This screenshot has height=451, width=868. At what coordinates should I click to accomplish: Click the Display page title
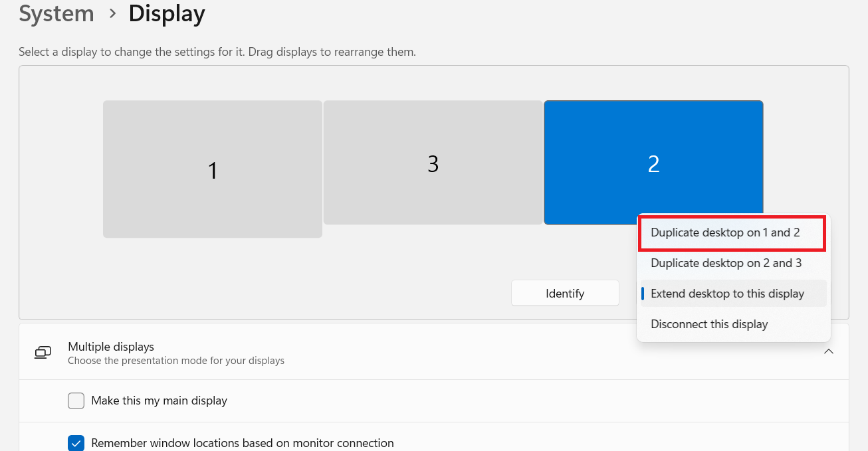click(166, 14)
